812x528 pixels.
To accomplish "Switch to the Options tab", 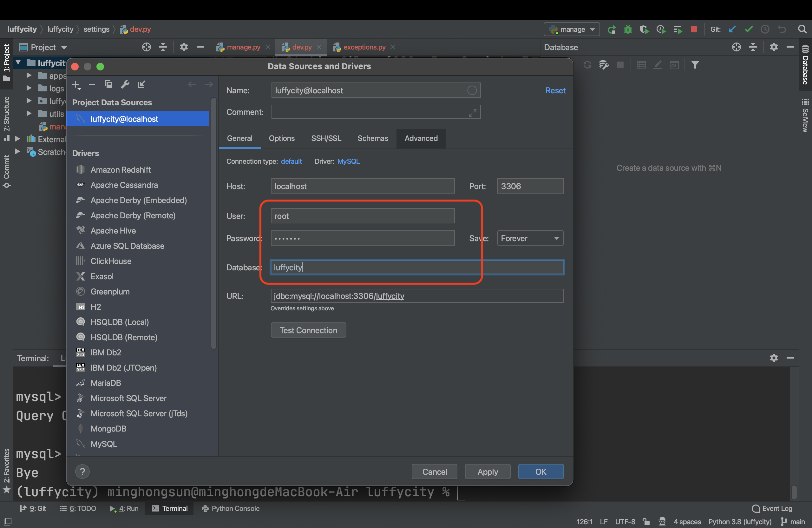I will pyautogui.click(x=281, y=138).
